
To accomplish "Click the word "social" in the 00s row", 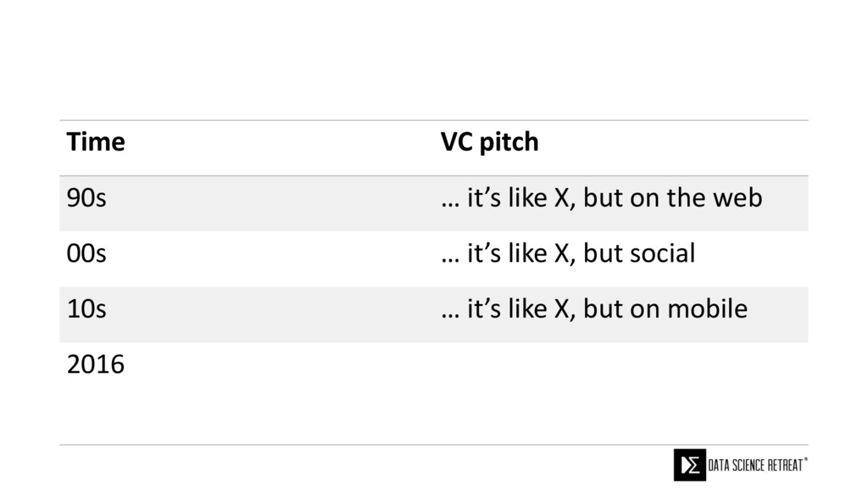I will click(659, 253).
